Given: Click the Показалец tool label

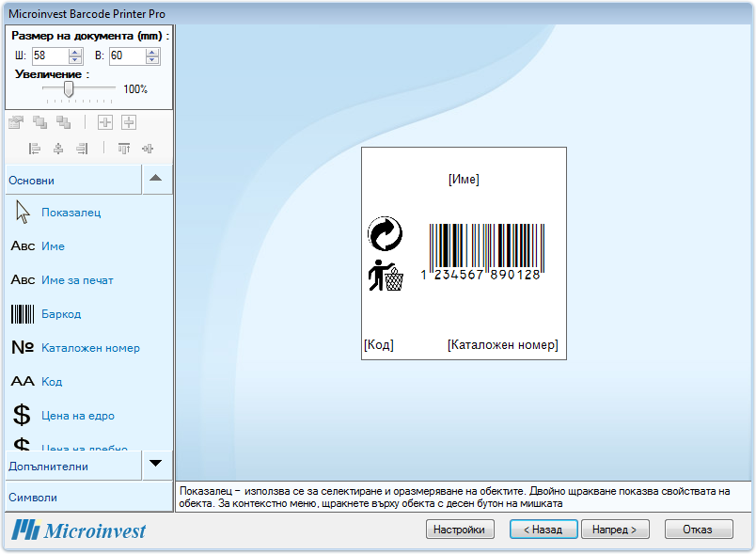Looking at the screenshot, I should pyautogui.click(x=71, y=213).
